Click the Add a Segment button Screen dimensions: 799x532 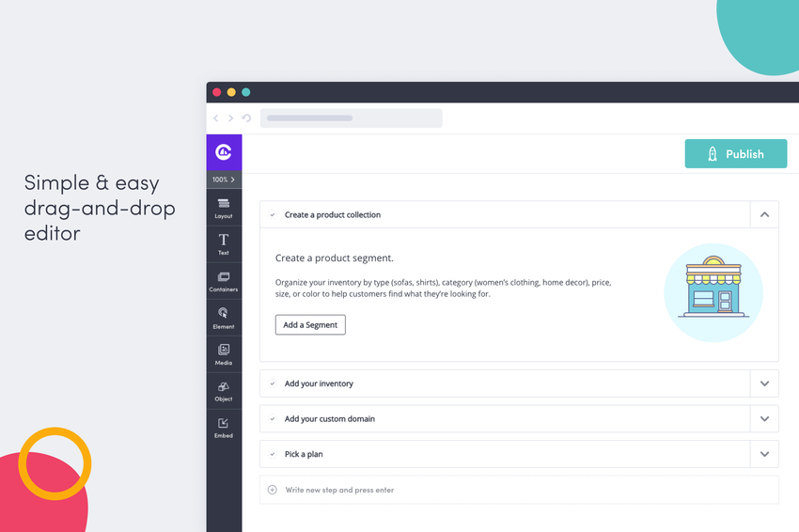pos(310,324)
